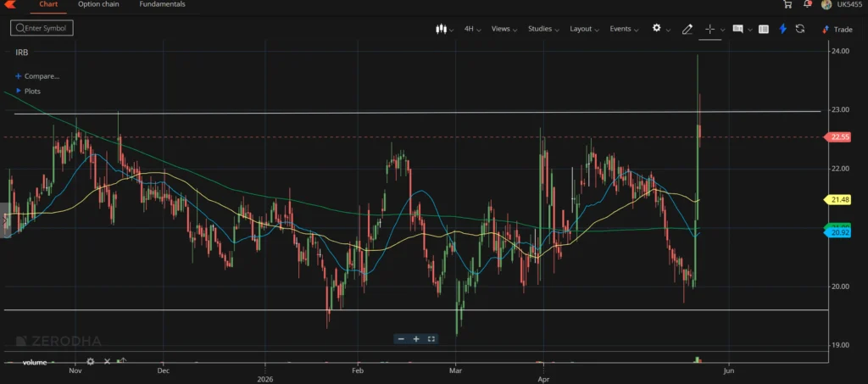868x384 pixels.
Task: Click the Dec date axis label
Action: [x=164, y=370]
